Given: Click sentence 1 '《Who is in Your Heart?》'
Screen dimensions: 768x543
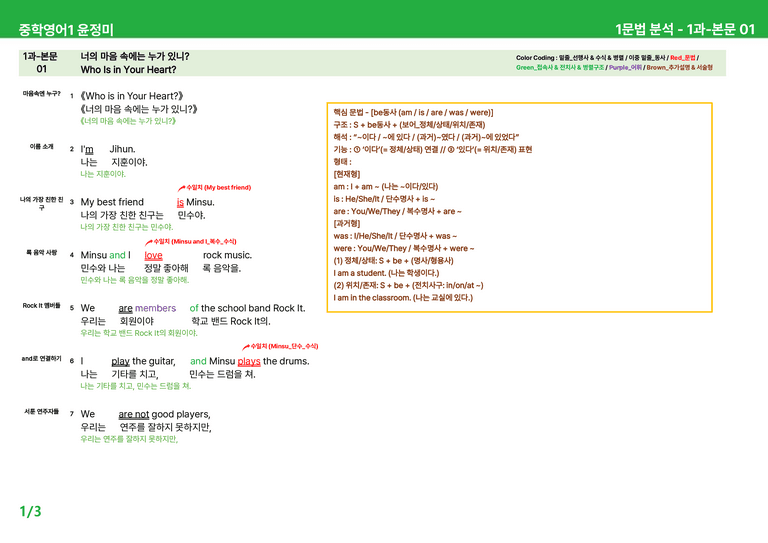Looking at the screenshot, I should coord(132,96).
